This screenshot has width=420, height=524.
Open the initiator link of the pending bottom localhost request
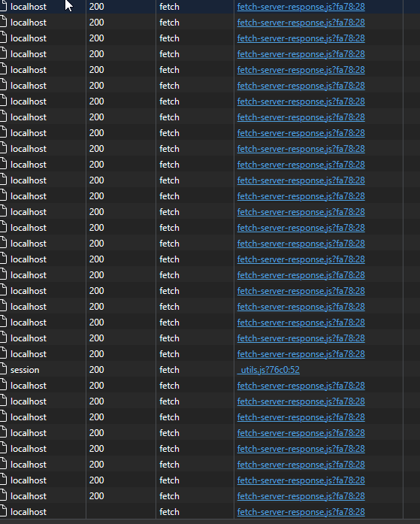[301, 512]
